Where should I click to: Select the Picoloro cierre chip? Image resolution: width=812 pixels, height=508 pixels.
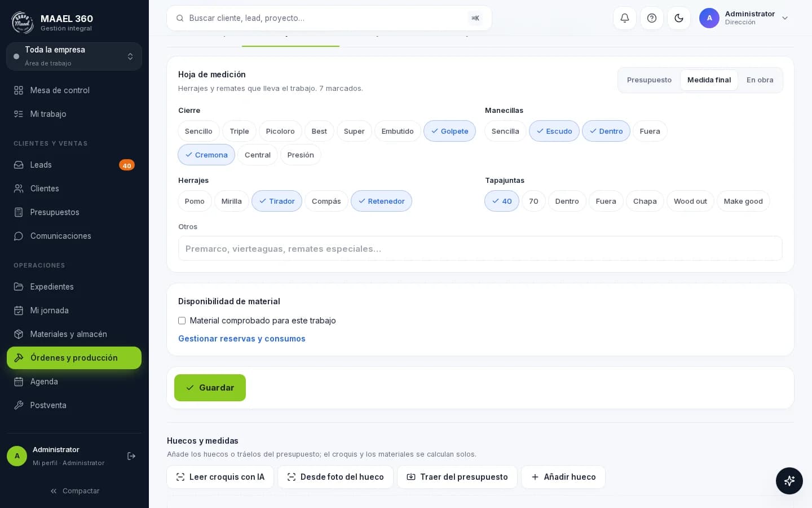(280, 131)
